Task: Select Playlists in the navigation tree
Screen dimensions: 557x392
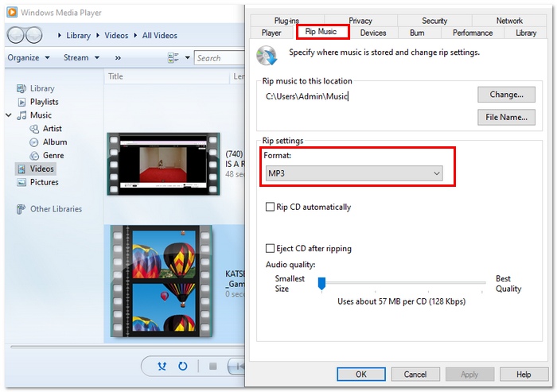Action: (x=44, y=102)
